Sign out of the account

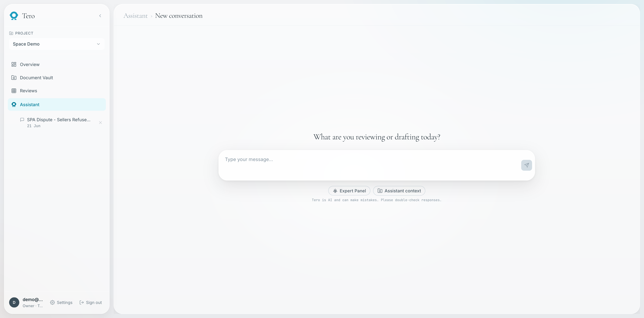click(90, 302)
